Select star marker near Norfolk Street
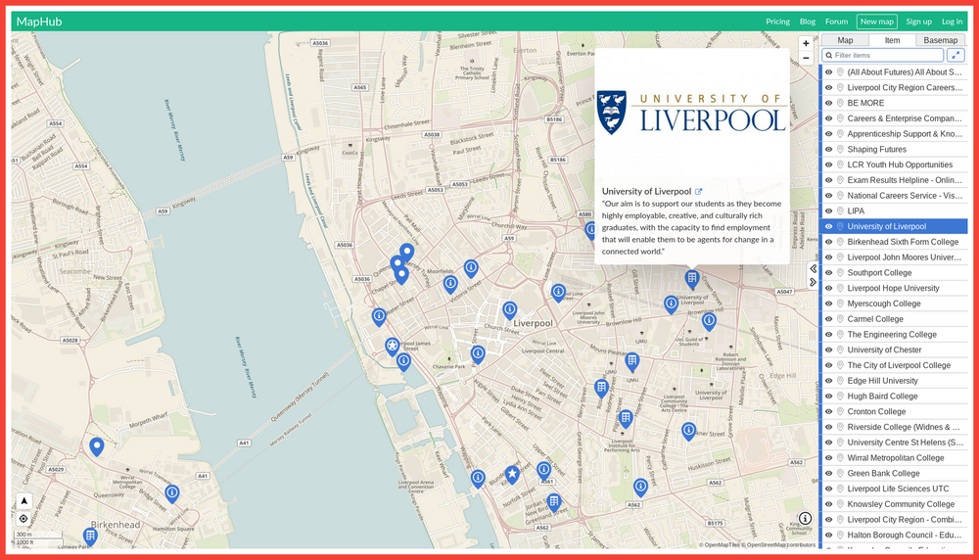 tap(512, 475)
